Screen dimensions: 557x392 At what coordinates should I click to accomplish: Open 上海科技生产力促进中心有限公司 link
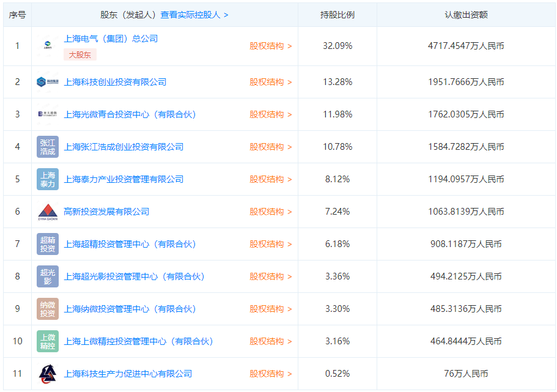click(x=128, y=374)
